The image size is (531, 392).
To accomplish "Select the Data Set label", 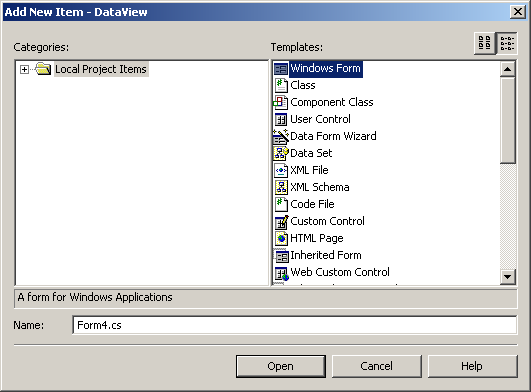I will coord(311,153).
